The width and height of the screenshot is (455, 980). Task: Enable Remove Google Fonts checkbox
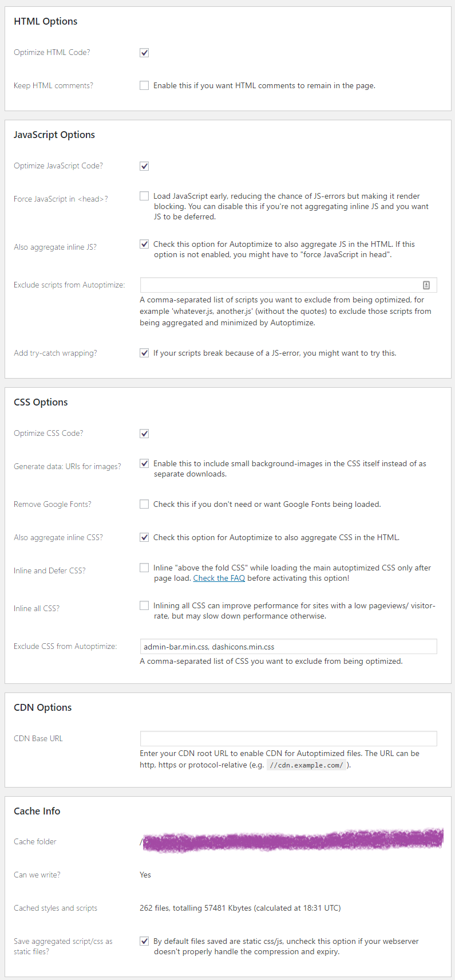(x=144, y=504)
